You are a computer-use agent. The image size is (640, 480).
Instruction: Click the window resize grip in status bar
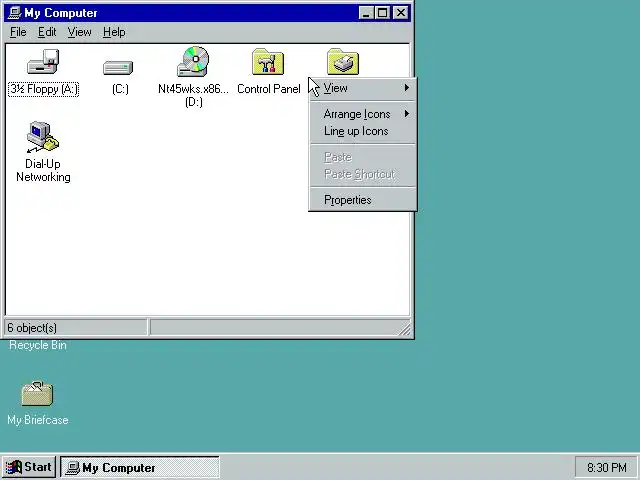(x=405, y=330)
